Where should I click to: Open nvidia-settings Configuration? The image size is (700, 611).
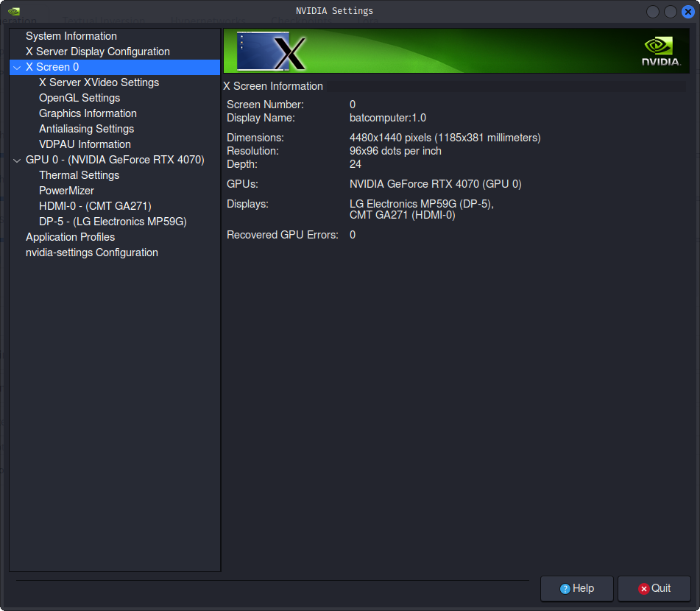[x=91, y=252]
